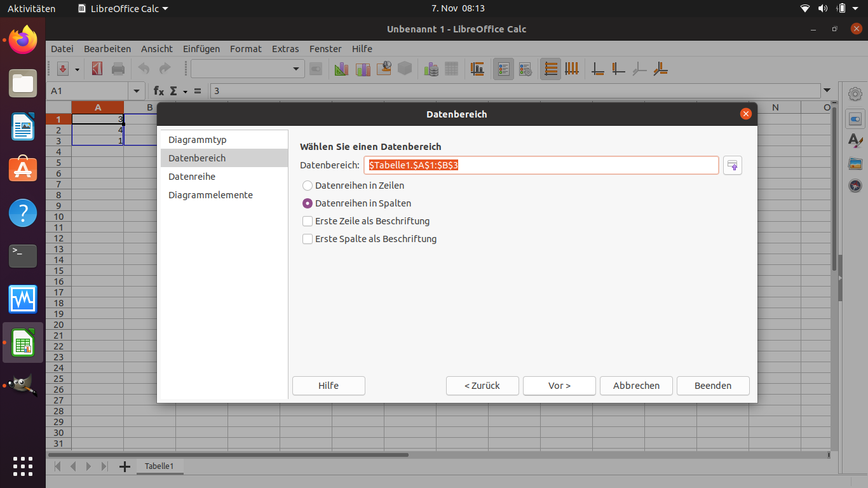Click the Redo arrow icon
Viewport: 868px width, 488px height.
click(165, 69)
